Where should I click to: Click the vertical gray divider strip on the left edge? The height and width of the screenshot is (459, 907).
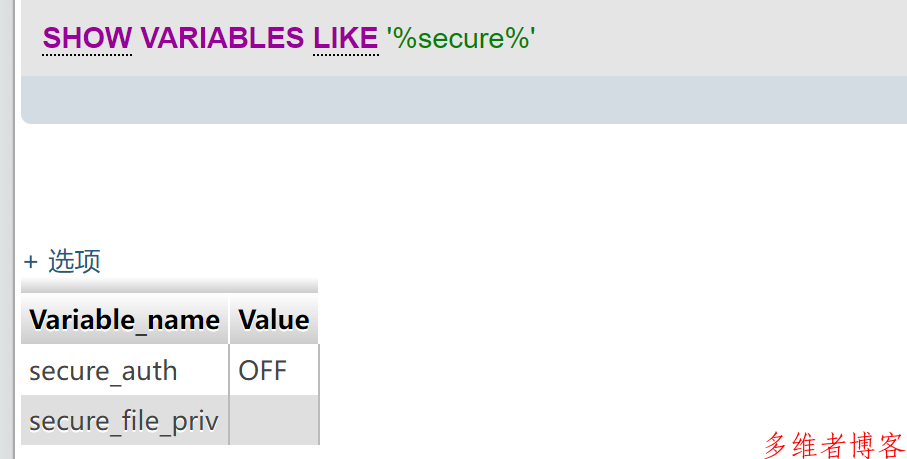[x=7, y=230]
